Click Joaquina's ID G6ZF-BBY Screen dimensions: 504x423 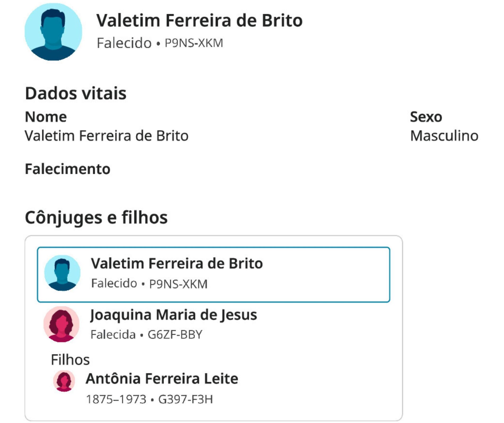pos(175,335)
